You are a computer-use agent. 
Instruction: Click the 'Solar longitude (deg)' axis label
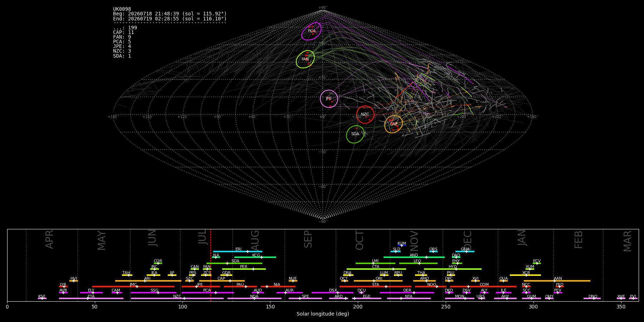click(323, 314)
